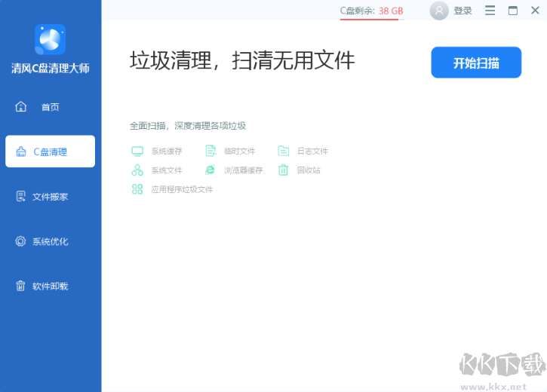
Task: Click the 临时文件 label
Action: tap(240, 152)
